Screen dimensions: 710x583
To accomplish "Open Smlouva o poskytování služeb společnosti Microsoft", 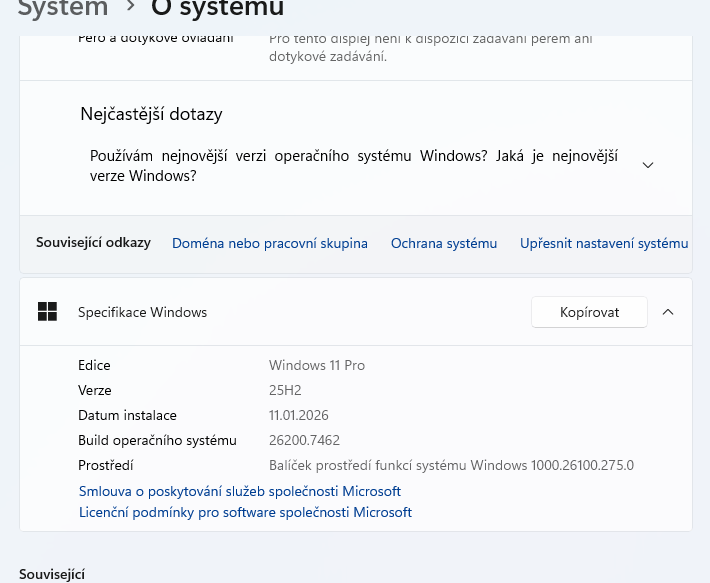I will pos(240,491).
